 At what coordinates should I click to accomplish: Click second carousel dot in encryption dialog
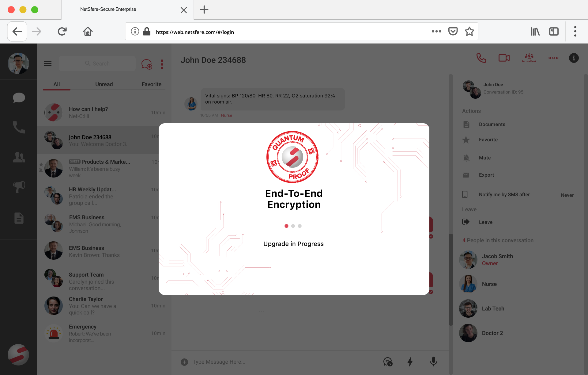pos(293,226)
